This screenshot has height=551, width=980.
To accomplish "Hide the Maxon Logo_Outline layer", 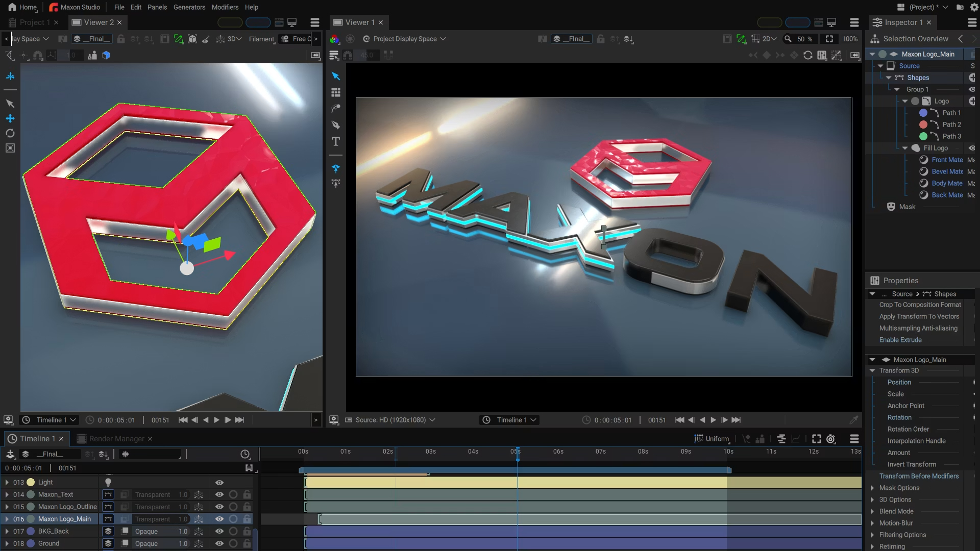I will coord(219,507).
